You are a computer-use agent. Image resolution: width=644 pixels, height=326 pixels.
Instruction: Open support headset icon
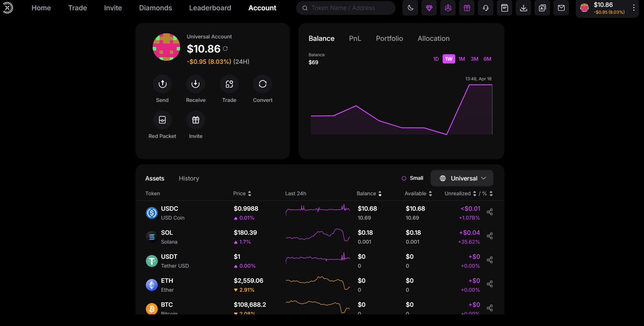[x=486, y=8]
